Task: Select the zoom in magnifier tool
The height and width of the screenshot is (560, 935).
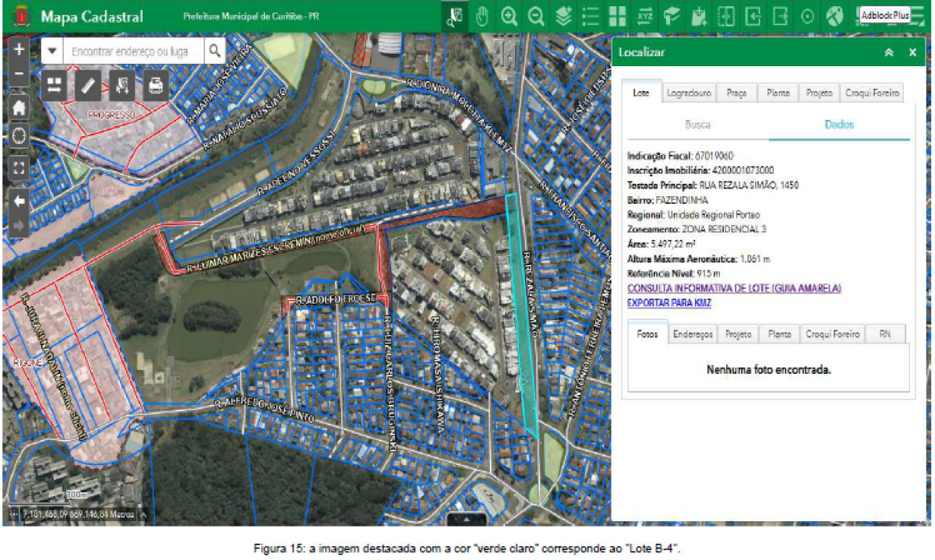Action: coord(510,16)
